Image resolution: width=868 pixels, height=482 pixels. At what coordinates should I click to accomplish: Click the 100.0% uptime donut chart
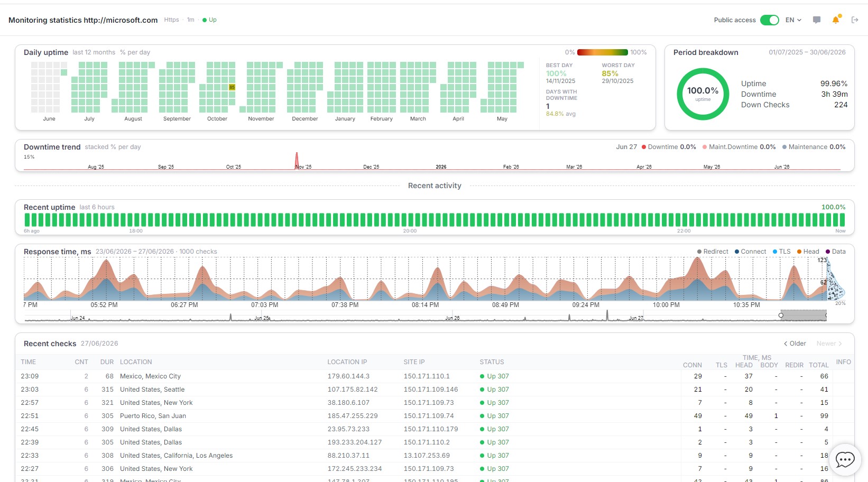pyautogui.click(x=703, y=94)
